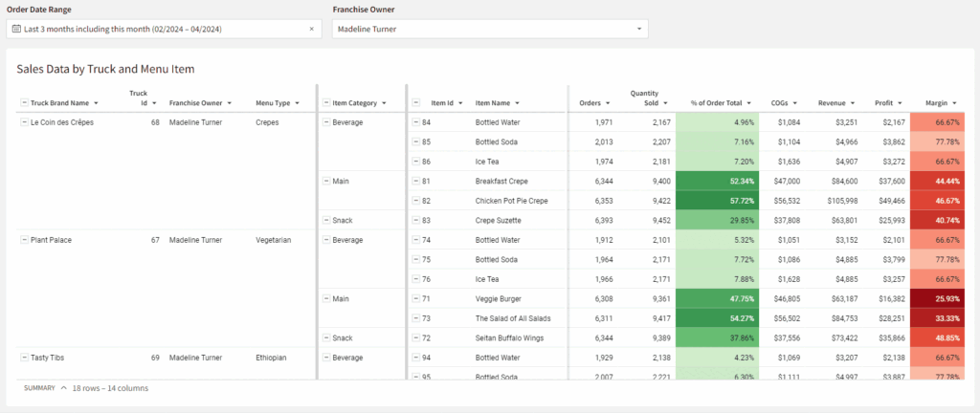Collapse the Tasty Tibs truck group
The width and height of the screenshot is (980, 413).
click(x=24, y=358)
